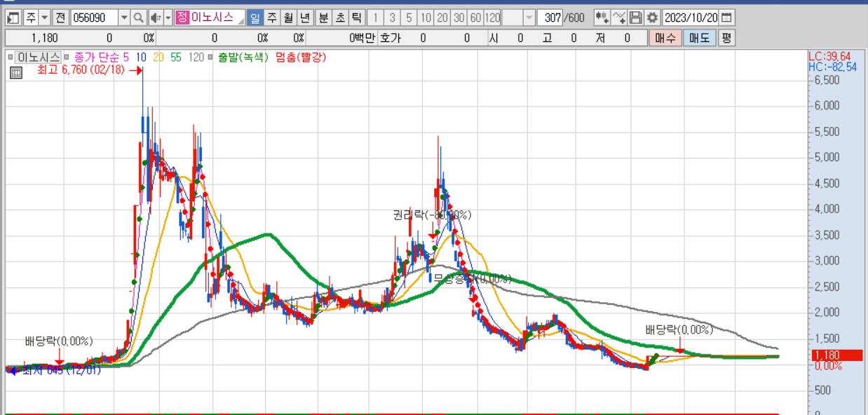Screen dimensions: 868x415
Task: Select the monthly 월 period button
Action: 288,18
